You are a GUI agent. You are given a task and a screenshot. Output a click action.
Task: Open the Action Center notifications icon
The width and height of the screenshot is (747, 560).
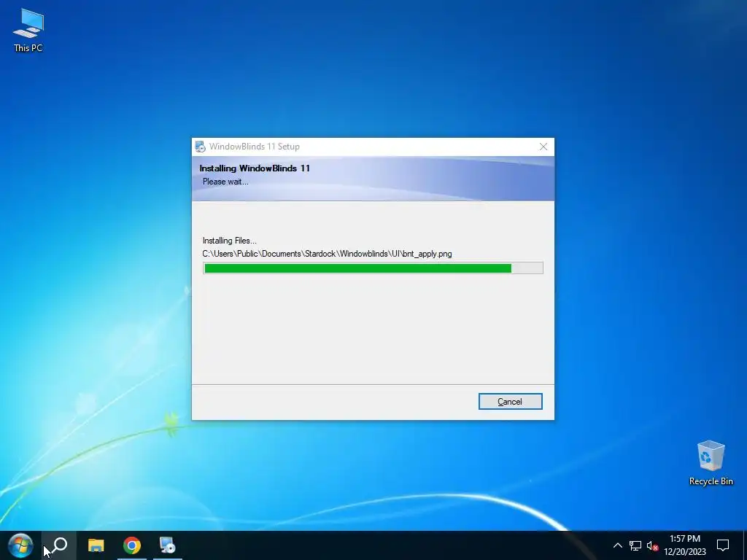(x=723, y=545)
